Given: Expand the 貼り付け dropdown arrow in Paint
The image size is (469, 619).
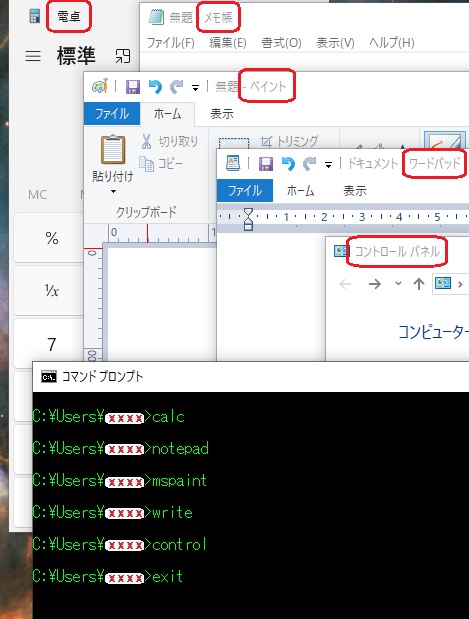Looking at the screenshot, I should point(113,191).
